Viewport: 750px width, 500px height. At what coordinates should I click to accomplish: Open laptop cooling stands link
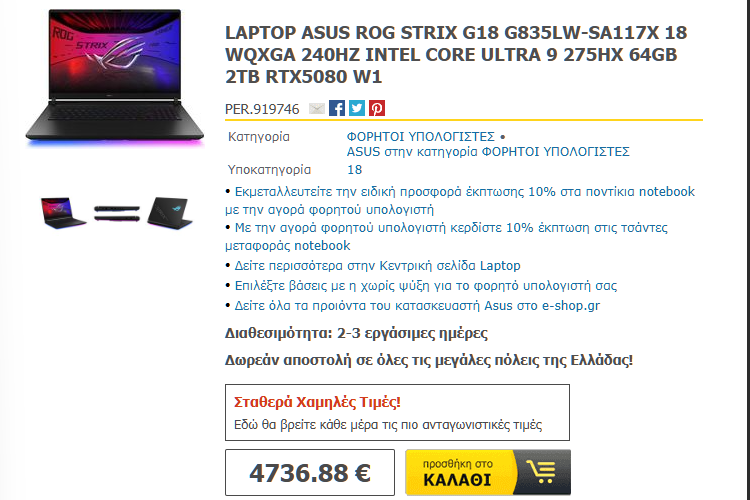tap(426, 286)
